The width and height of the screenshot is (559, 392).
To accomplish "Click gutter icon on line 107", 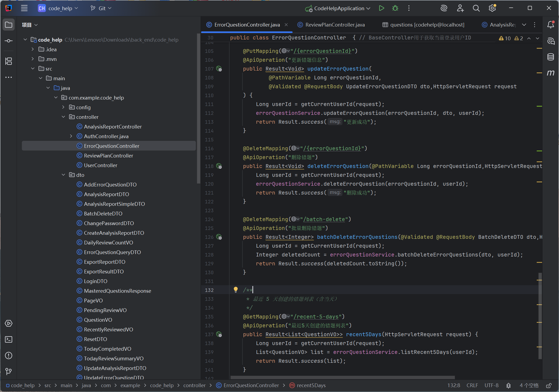I will coord(219,69).
